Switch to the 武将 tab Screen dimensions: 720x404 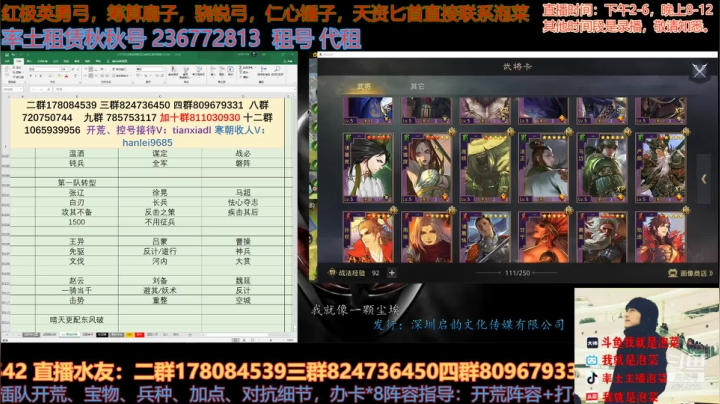364,86
